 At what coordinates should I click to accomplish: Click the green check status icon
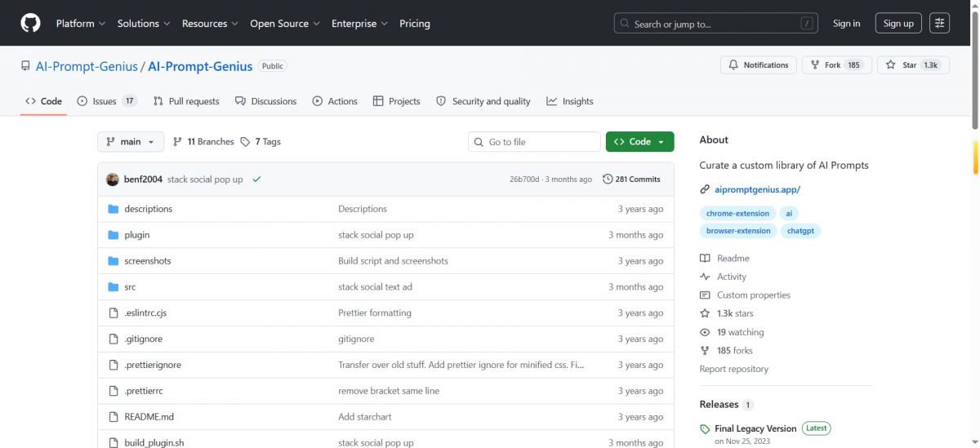256,179
